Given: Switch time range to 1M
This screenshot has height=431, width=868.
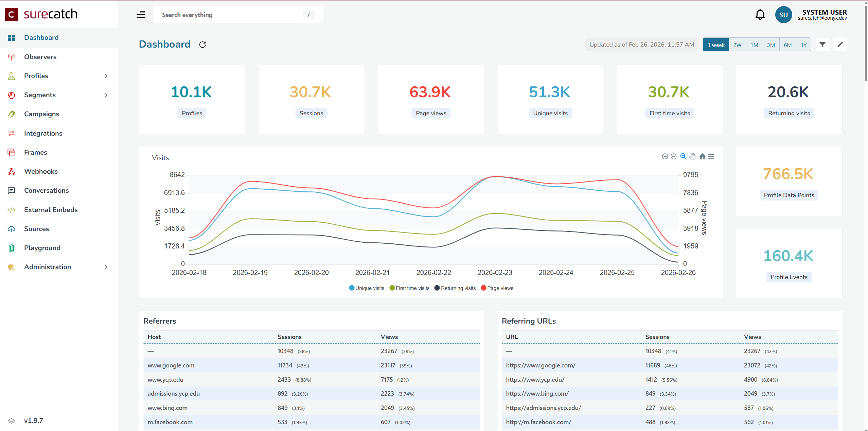Looking at the screenshot, I should click(754, 45).
